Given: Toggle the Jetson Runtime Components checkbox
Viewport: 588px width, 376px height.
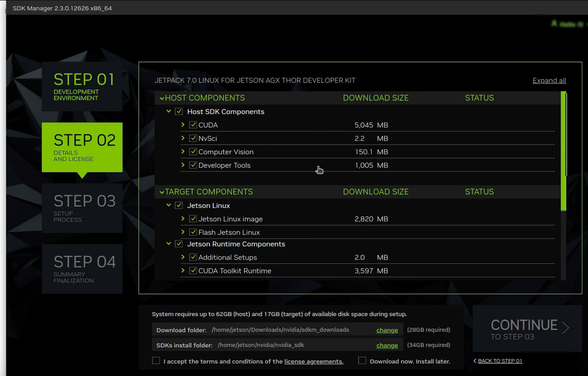Looking at the screenshot, I should click(x=179, y=244).
